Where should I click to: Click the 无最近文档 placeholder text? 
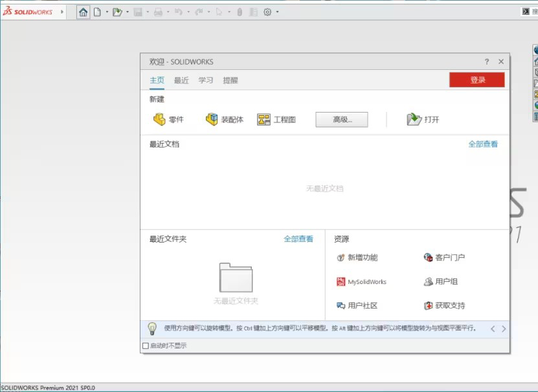tap(324, 188)
